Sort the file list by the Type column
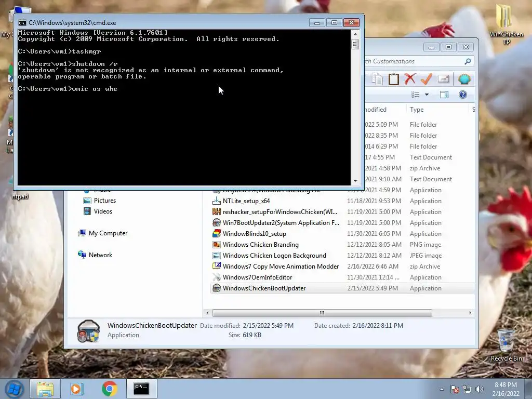Viewport: 532px width, 399px height. [417, 110]
